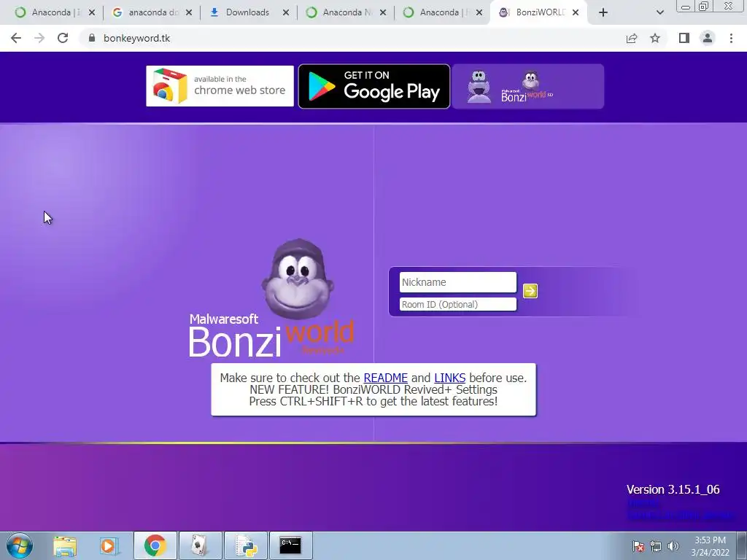This screenshot has width=747, height=560.
Task: Share this page icon in address bar
Action: [x=632, y=38]
